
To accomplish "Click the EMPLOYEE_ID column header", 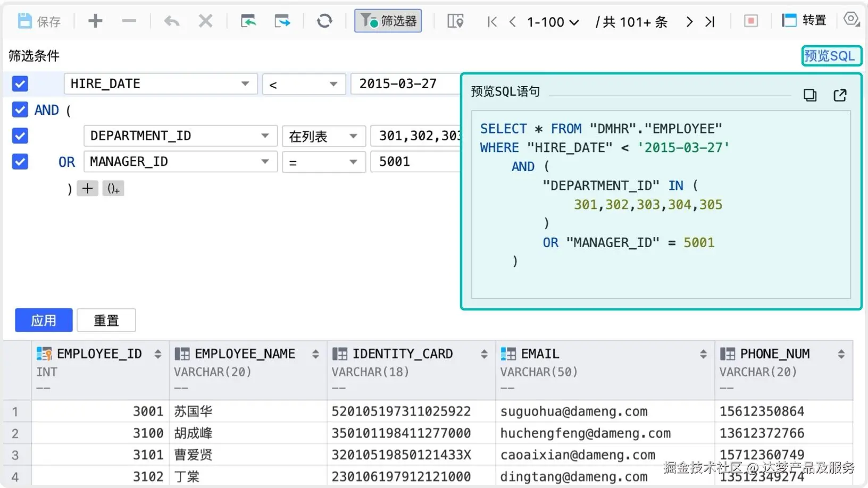I will pyautogui.click(x=100, y=371).
